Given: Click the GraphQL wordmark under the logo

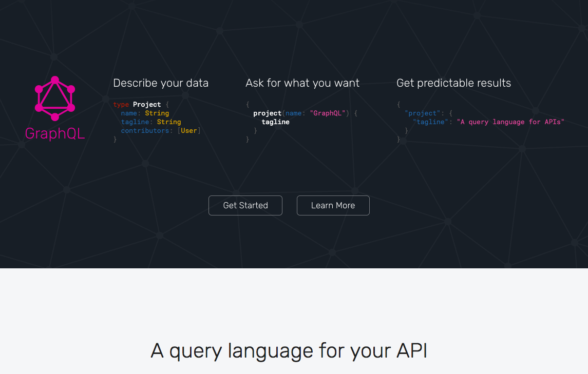Looking at the screenshot, I should click(x=55, y=134).
